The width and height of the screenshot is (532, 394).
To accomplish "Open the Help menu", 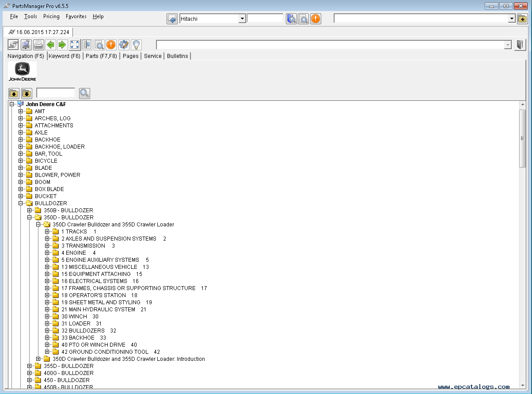I will [x=98, y=16].
